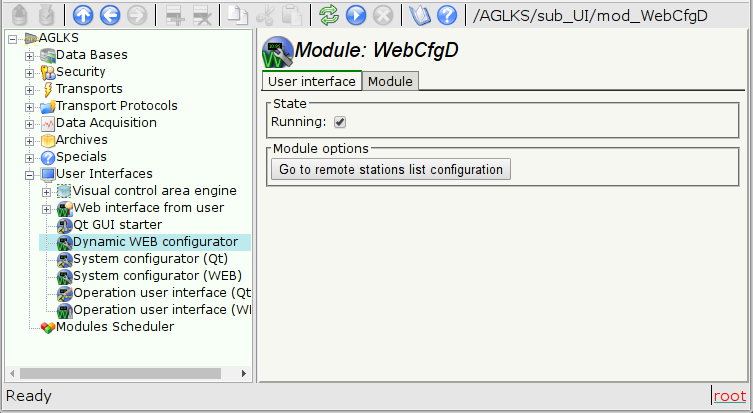753x413 pixels.
Task: Click the blue Back arrow toolbar icon
Action: click(110, 15)
